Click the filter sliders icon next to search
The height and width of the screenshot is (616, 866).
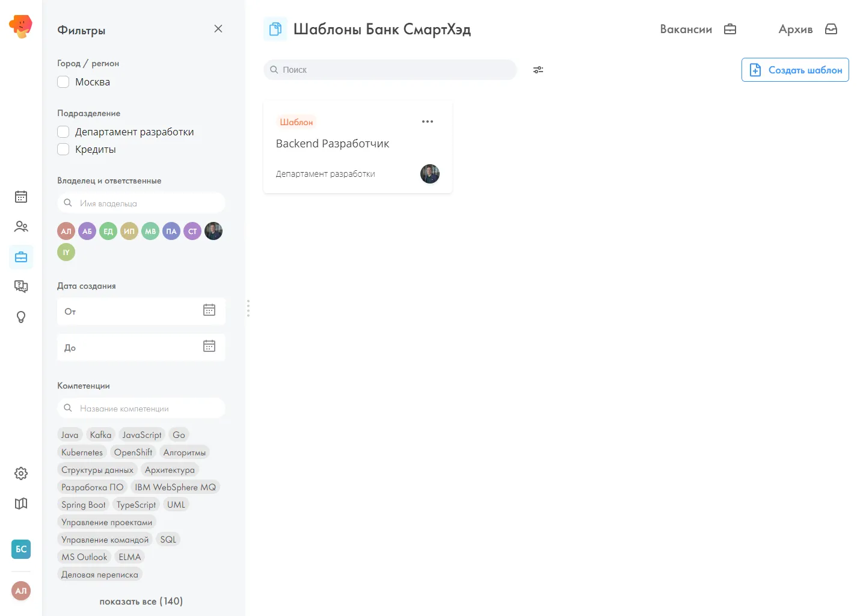pos(538,70)
